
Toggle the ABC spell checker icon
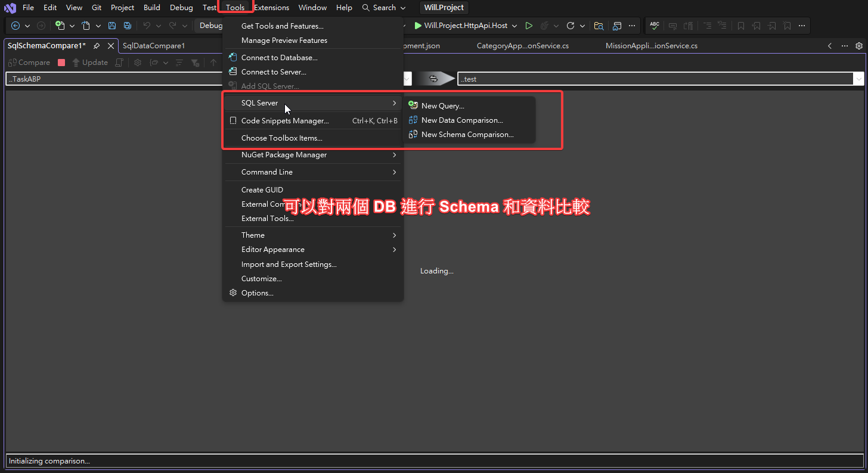click(655, 26)
